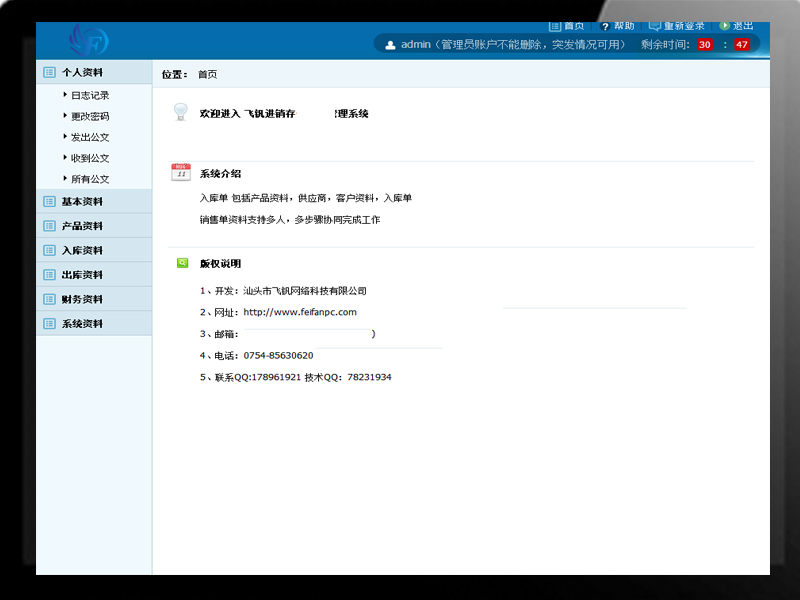The image size is (800, 600).
Task: Expand the 基本资料 sidebar section
Action: point(82,201)
